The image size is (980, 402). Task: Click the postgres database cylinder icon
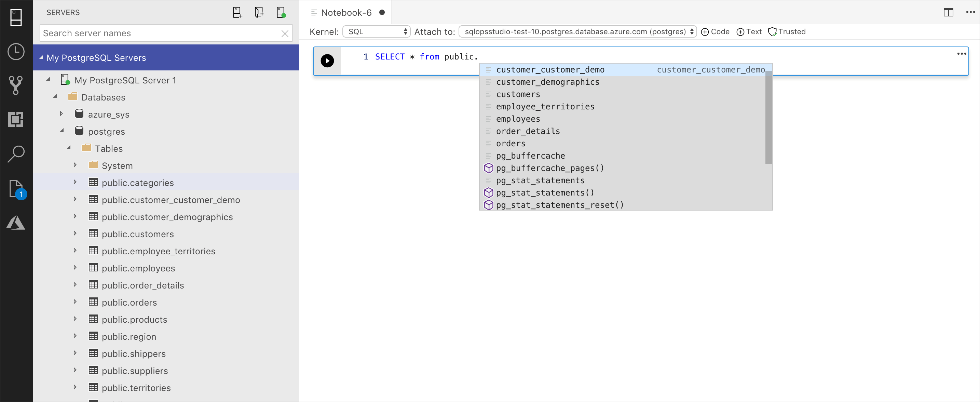[79, 131]
